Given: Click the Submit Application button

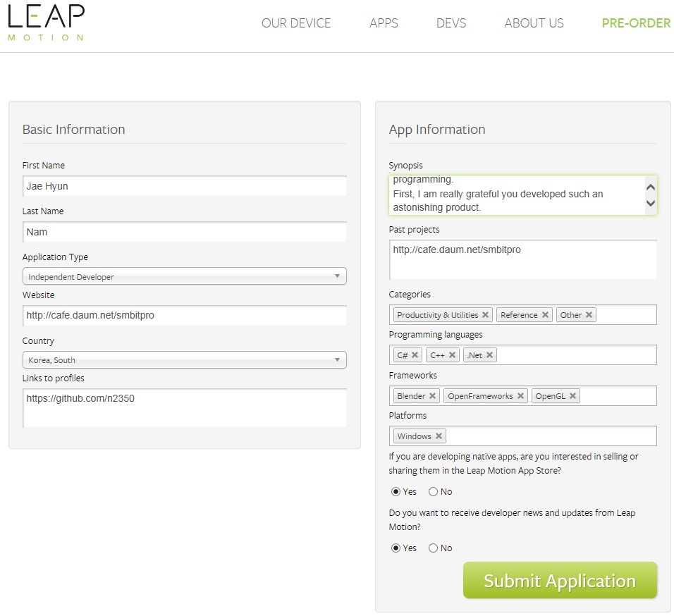Looking at the screenshot, I should coord(560,581).
